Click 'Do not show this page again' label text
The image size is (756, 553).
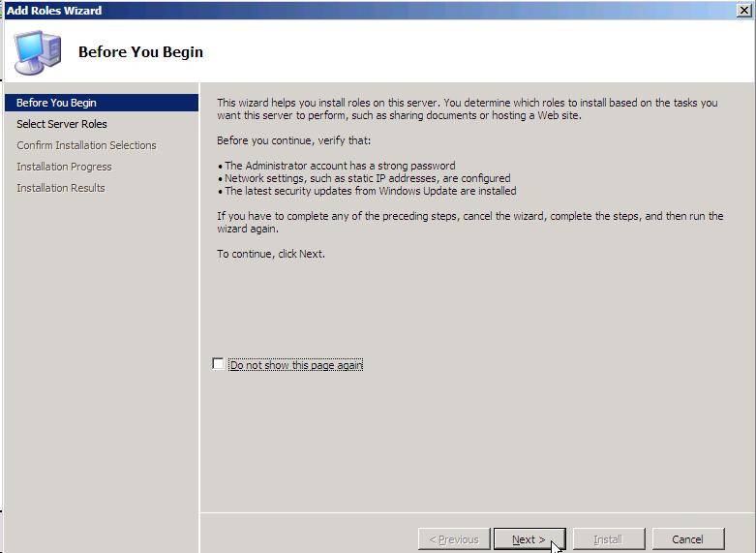pyautogui.click(x=296, y=365)
